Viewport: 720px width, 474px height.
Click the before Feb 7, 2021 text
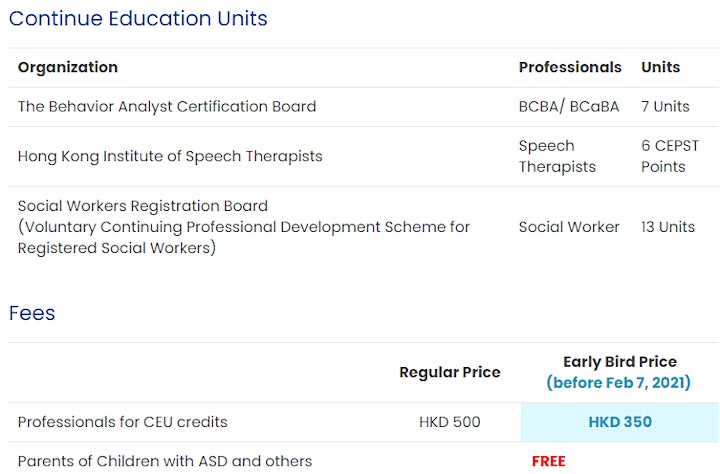(x=618, y=383)
